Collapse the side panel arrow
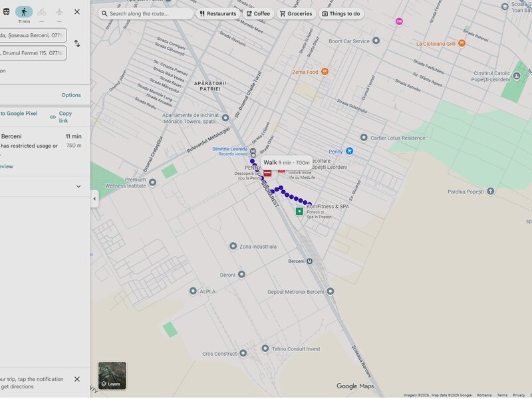532x399 pixels. tap(94, 199)
